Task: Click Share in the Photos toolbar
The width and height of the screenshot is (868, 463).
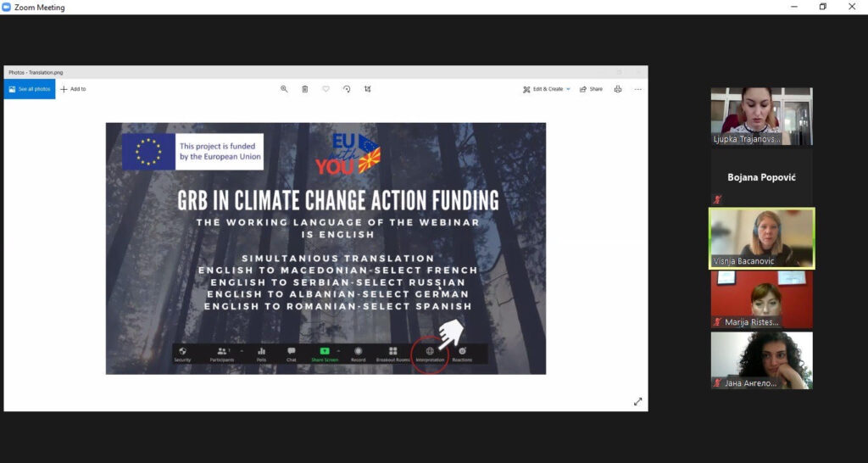Action: [591, 89]
